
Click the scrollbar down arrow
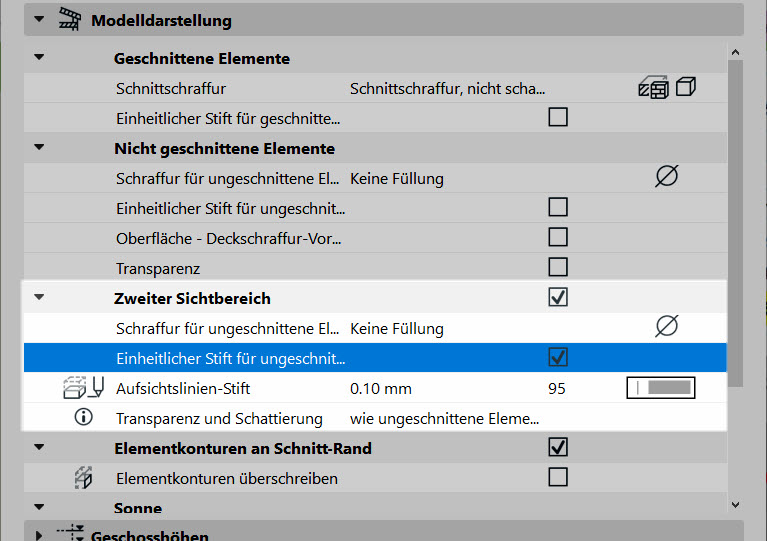tap(735, 504)
